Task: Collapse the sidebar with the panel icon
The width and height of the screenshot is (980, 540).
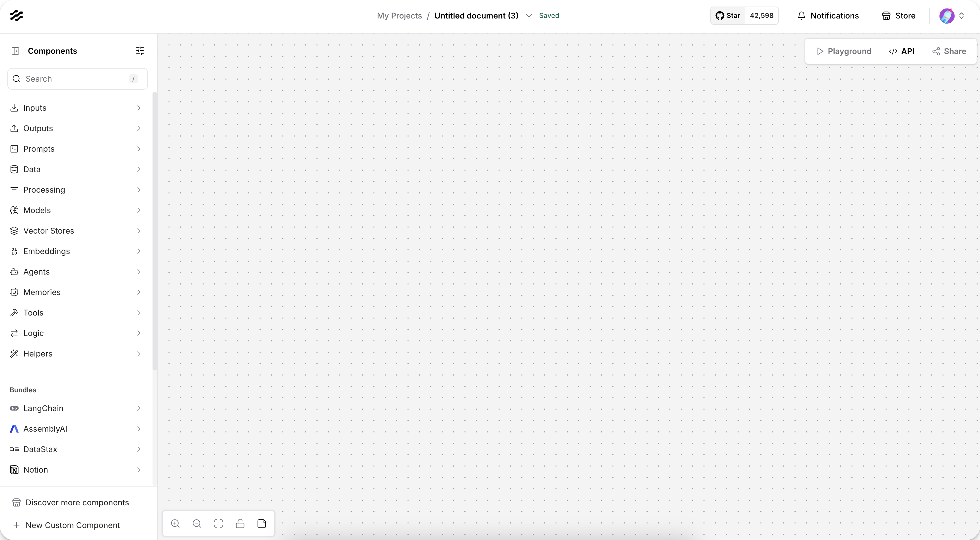Action: pos(15,51)
